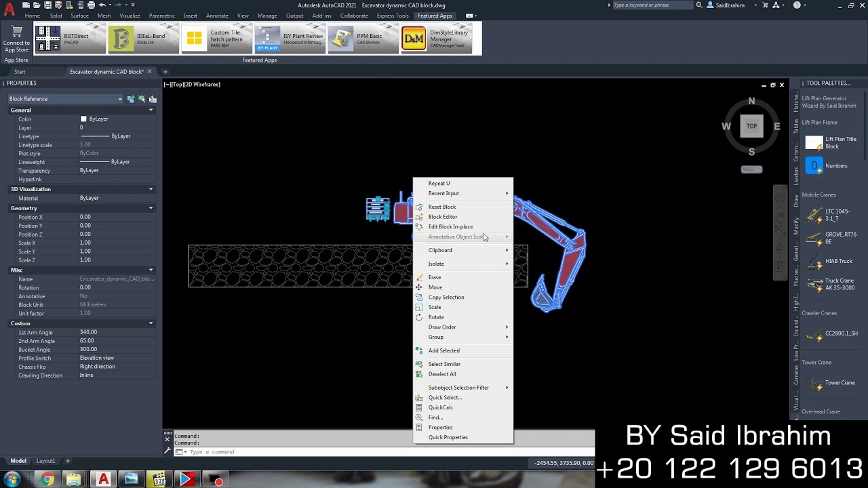Click the Plot printer icon in quick access toolbar
This screenshot has height=488, width=868.
(90, 5)
